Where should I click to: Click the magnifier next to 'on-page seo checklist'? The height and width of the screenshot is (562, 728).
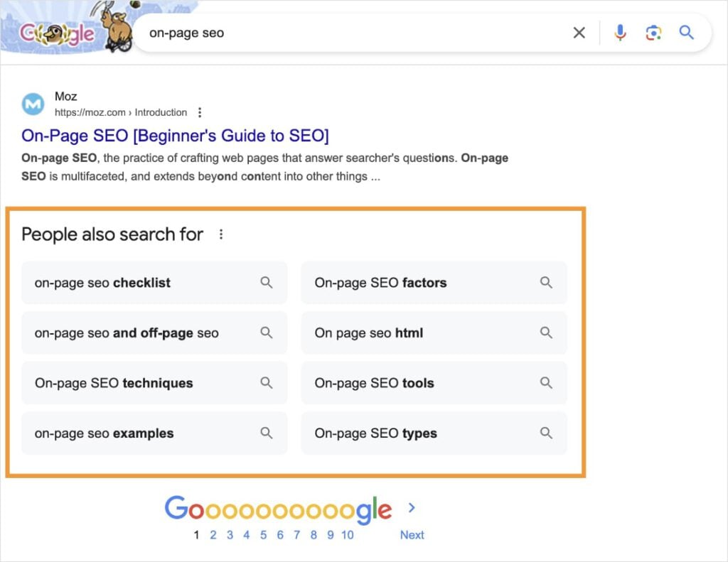pos(267,282)
